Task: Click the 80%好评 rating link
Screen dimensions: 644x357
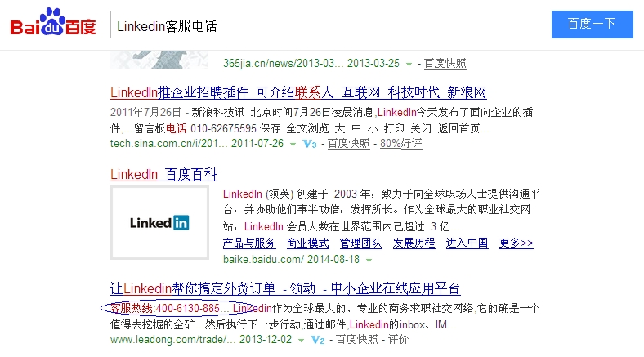Action: (x=400, y=144)
